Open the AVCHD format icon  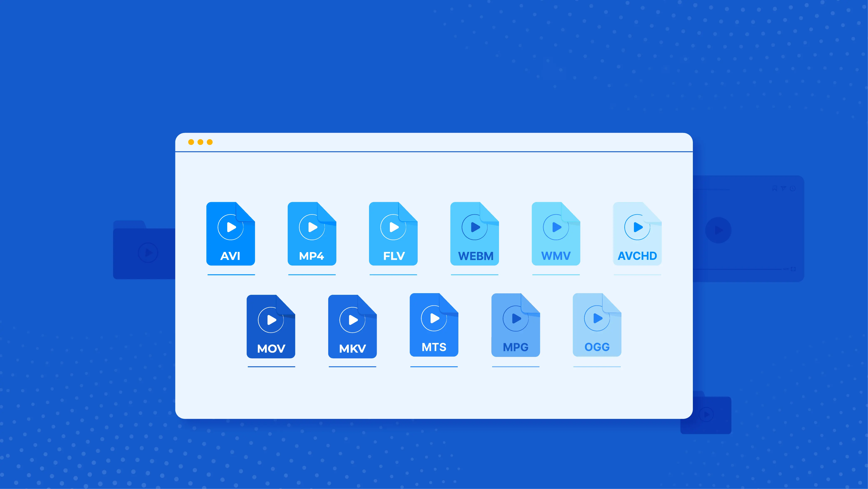(637, 234)
